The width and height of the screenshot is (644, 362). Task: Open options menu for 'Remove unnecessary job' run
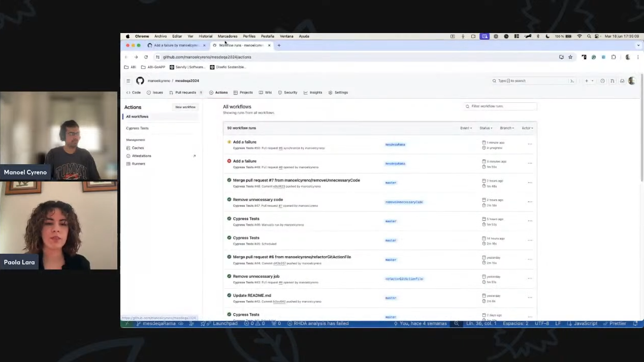[530, 279]
